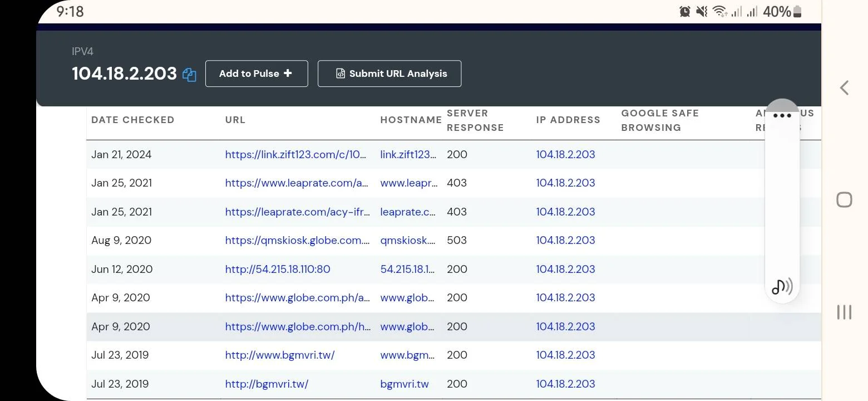Tap the alarm icon in status bar
The image size is (868, 401).
685,12
